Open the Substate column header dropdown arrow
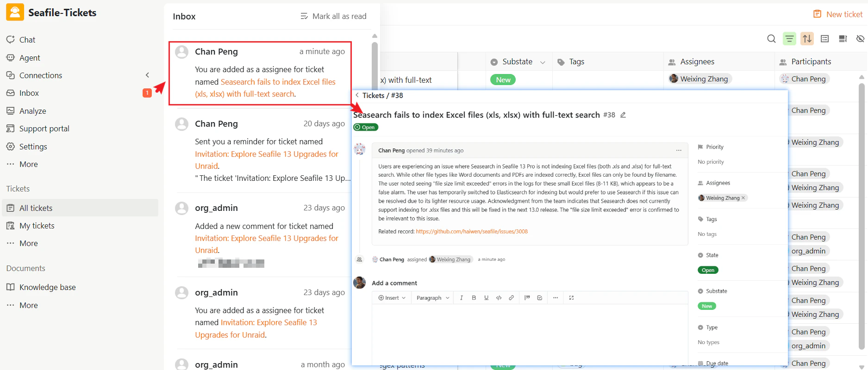868x370 pixels. point(543,62)
